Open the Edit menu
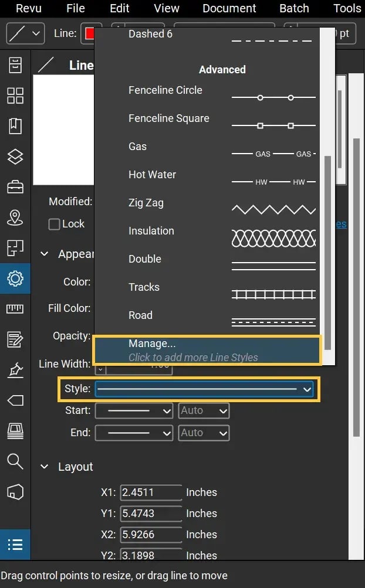Viewport: 365px width, 588px height. point(119,8)
